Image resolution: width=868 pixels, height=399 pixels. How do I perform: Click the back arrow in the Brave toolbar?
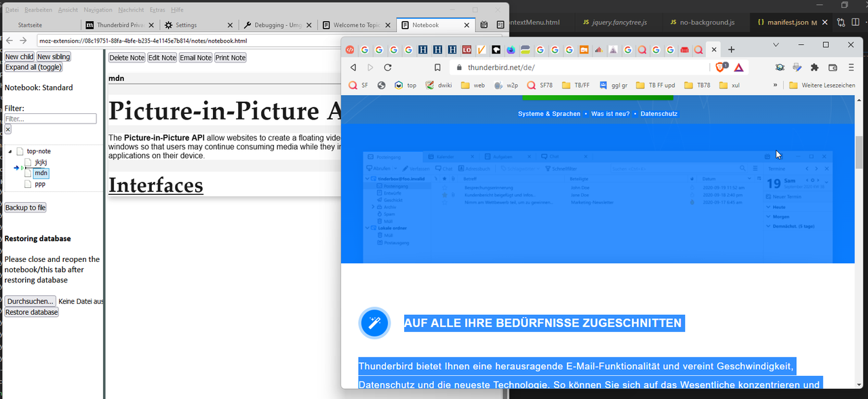tap(353, 68)
